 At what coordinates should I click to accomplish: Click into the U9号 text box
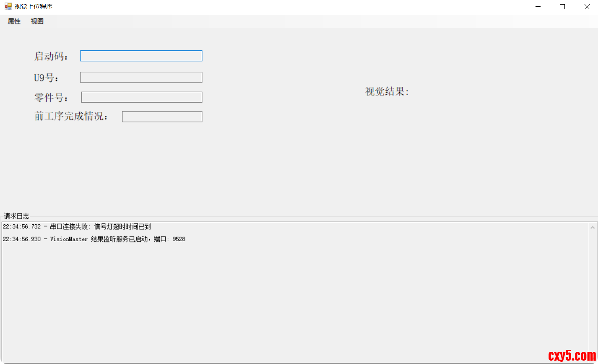click(x=141, y=77)
